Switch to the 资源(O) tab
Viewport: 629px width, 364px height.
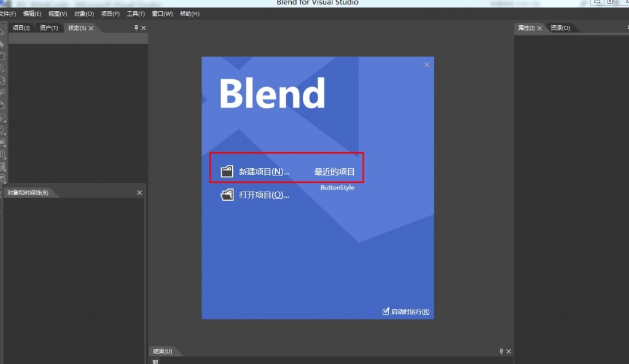coord(560,28)
